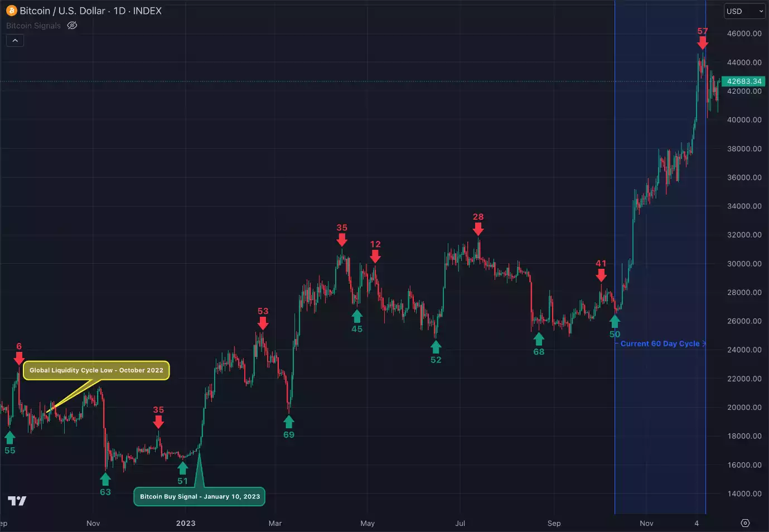Expand the USD selector chevron arrow
This screenshot has width=769, height=532.
[762, 11]
